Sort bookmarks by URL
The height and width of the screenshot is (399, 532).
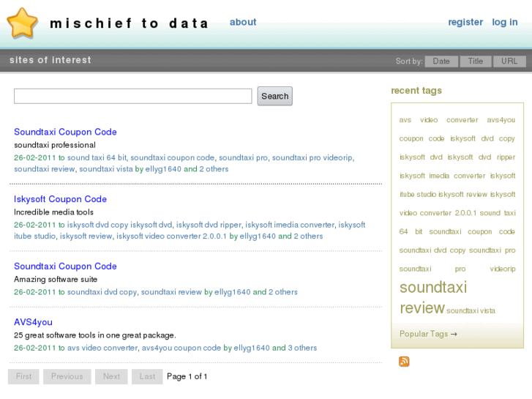click(x=509, y=61)
